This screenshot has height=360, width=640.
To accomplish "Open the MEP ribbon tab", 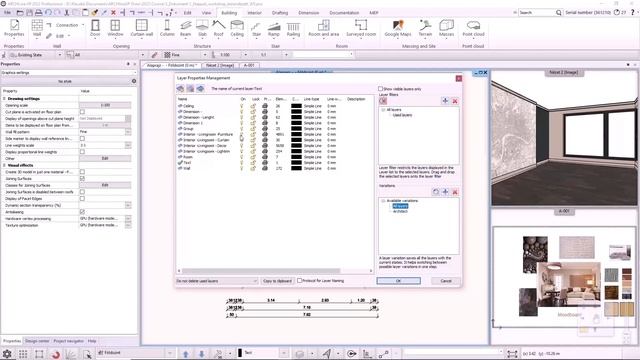I will tap(374, 13).
